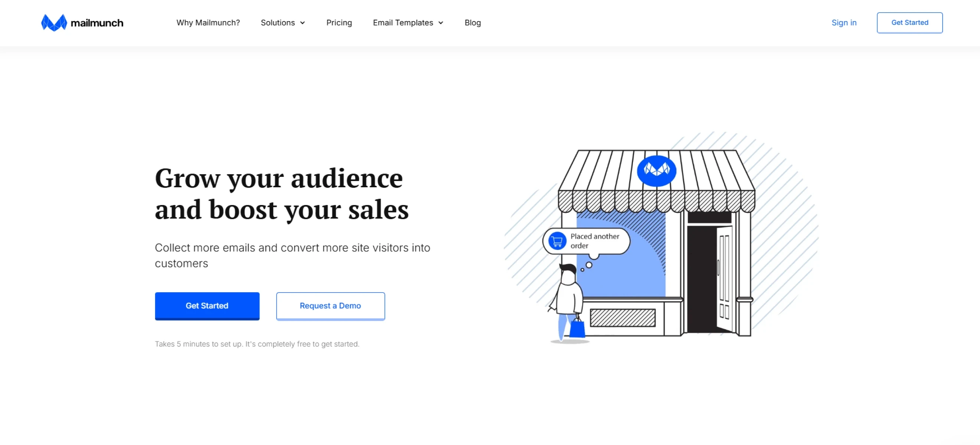Viewport: 980px width, 445px height.
Task: Click the Mailmunch badge on storefront awning
Action: pyautogui.click(x=656, y=171)
